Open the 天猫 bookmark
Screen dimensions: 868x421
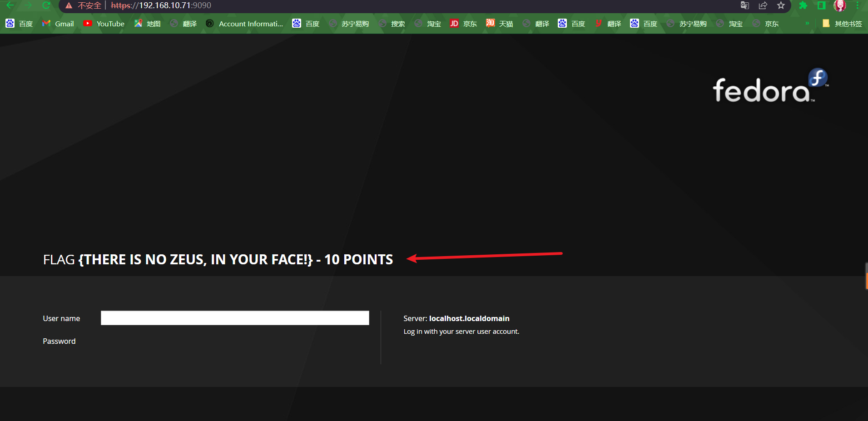[x=500, y=24]
